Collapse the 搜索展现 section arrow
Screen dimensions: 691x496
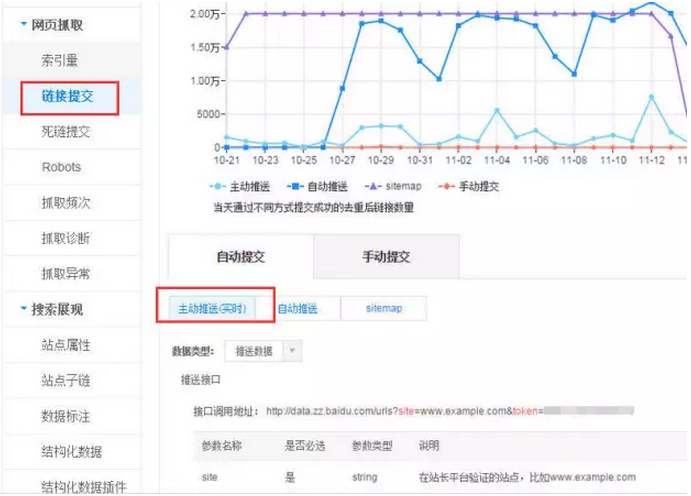click(x=24, y=308)
